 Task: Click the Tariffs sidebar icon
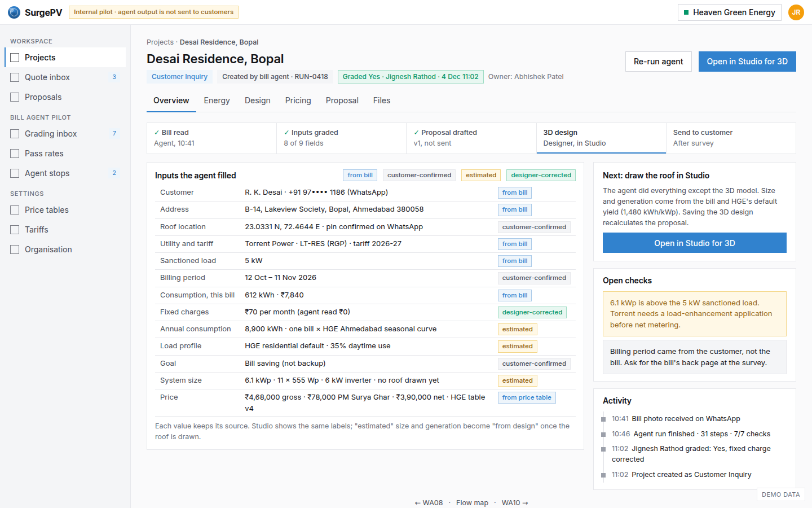[x=15, y=230]
